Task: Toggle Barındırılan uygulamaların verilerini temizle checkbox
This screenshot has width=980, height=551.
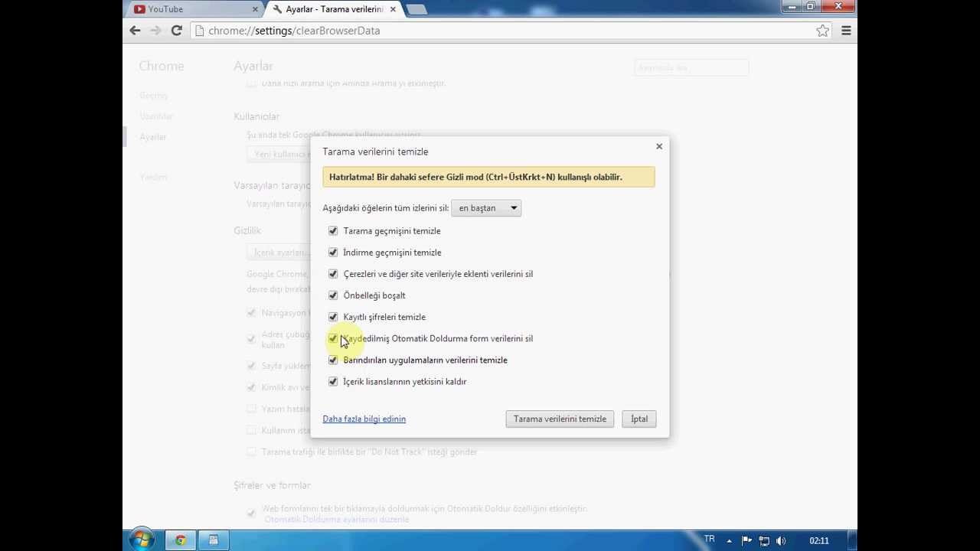Action: [x=333, y=360]
